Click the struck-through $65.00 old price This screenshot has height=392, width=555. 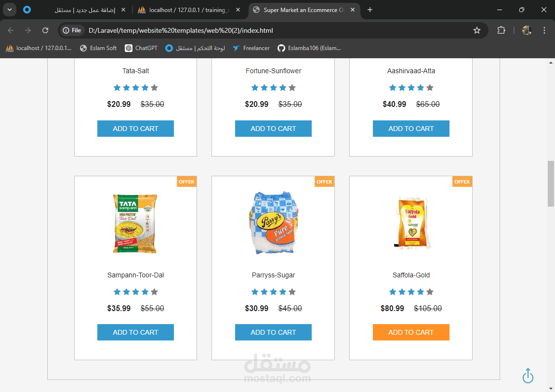pyautogui.click(x=428, y=104)
